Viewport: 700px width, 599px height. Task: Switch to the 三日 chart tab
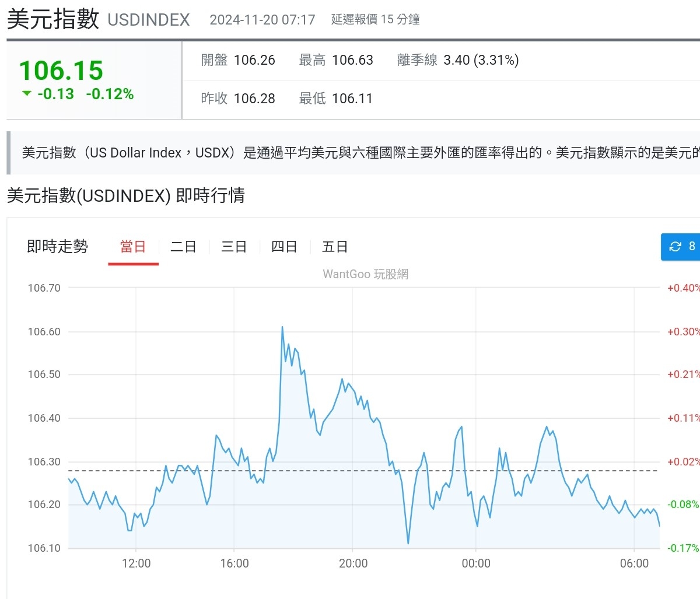(x=234, y=247)
